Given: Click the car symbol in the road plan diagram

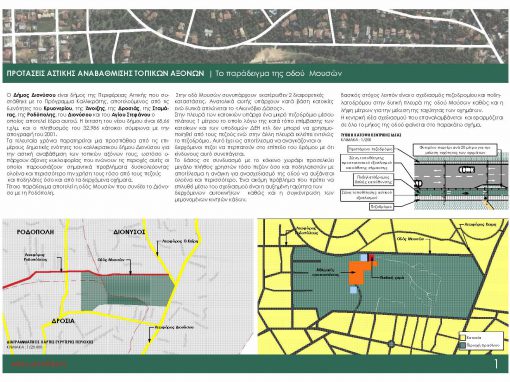Looking at the screenshot, I should (467, 170).
